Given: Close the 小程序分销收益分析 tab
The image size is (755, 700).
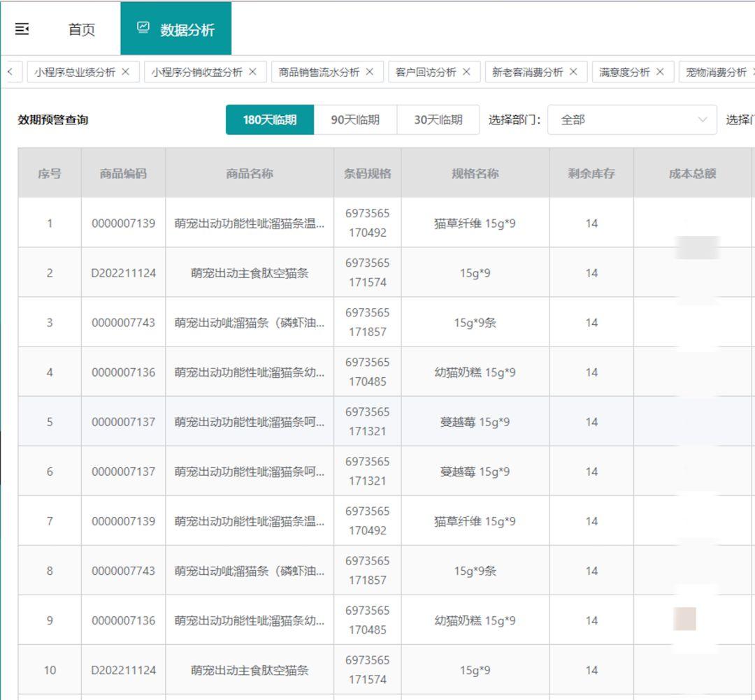Looking at the screenshot, I should point(253,72).
